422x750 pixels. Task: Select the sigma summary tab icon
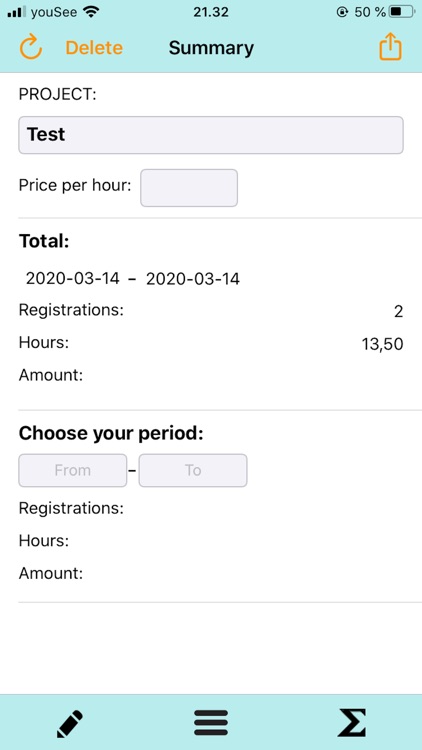[352, 723]
